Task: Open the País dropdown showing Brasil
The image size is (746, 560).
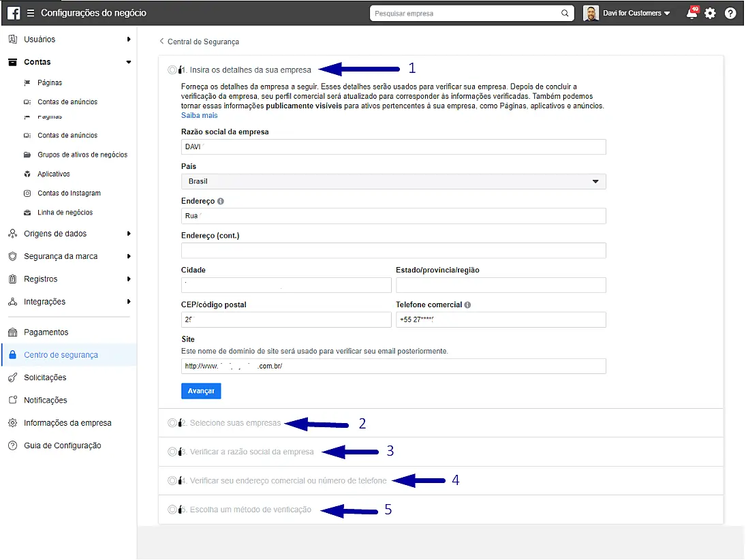Action: 393,181
